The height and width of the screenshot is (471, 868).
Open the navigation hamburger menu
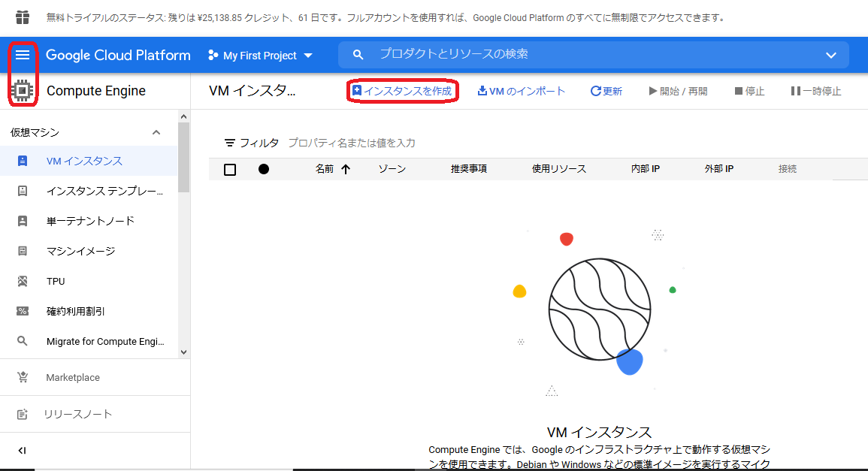[23, 54]
